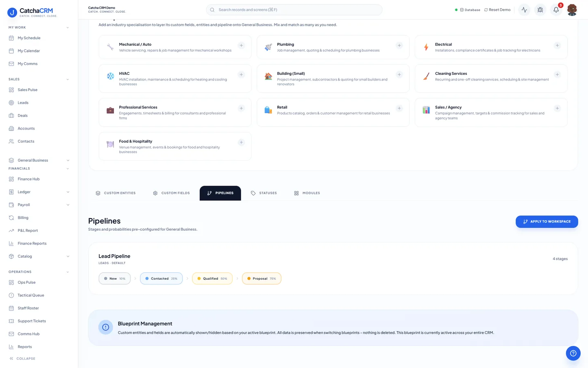Add Food & Hospitality specialisation plus icon
This screenshot has width=588, height=368.
[x=241, y=142]
